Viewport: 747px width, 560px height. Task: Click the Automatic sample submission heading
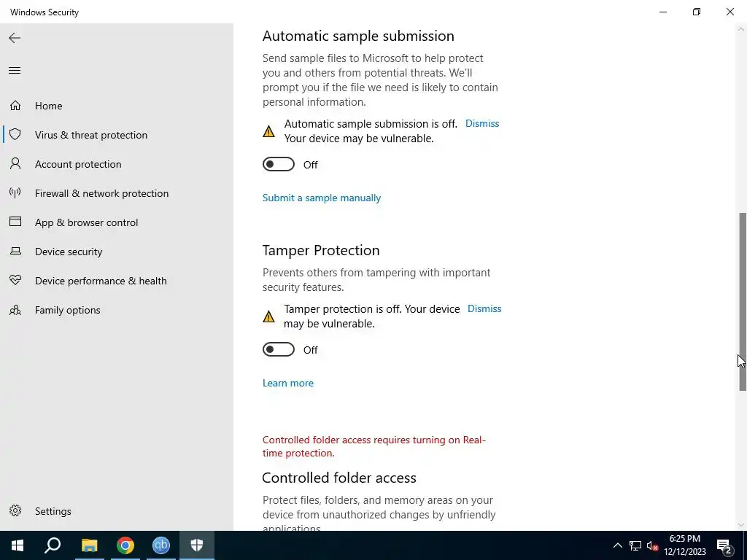358,36
